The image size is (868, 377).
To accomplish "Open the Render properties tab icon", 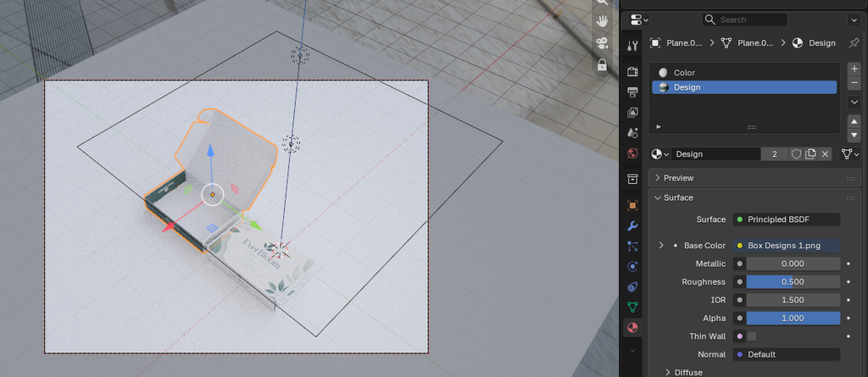I will [x=632, y=71].
